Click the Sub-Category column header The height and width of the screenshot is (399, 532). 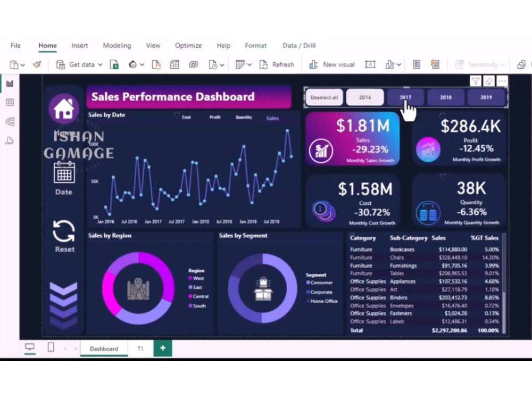[409, 238]
